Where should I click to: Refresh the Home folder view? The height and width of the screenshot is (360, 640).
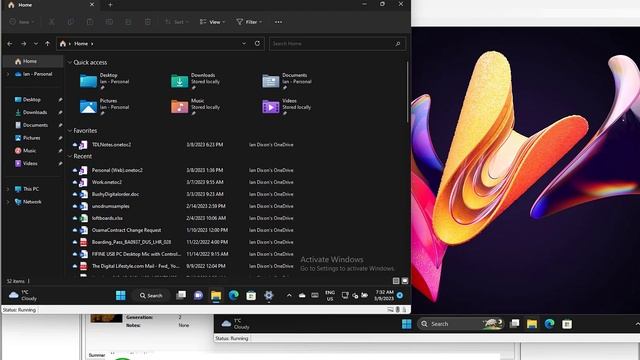tap(257, 43)
